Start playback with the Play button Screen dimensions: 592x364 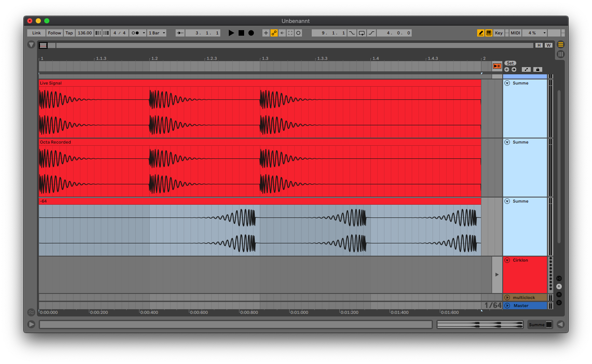[231, 33]
